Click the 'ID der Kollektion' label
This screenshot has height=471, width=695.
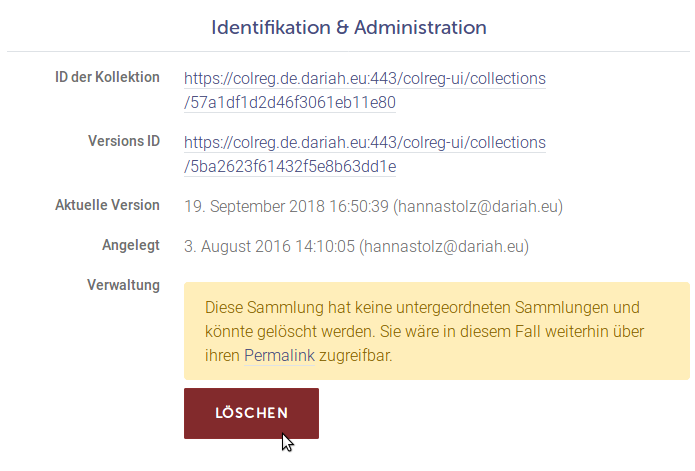[x=107, y=78]
